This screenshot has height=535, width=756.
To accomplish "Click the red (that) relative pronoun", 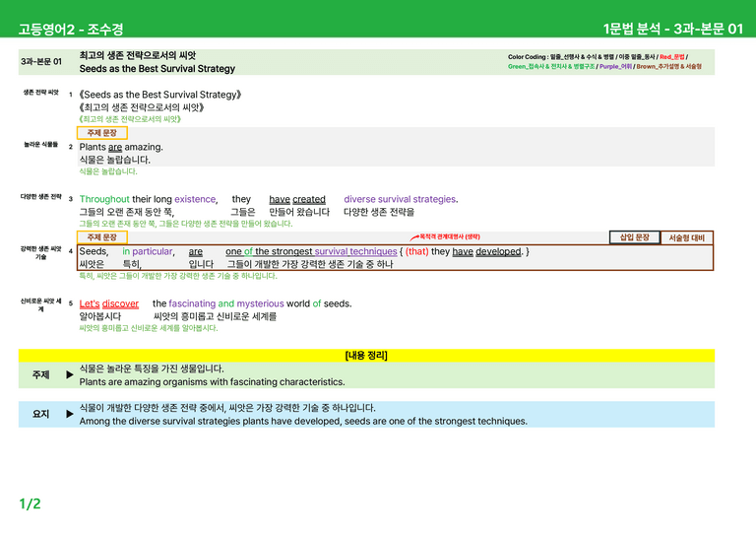I will (417, 251).
